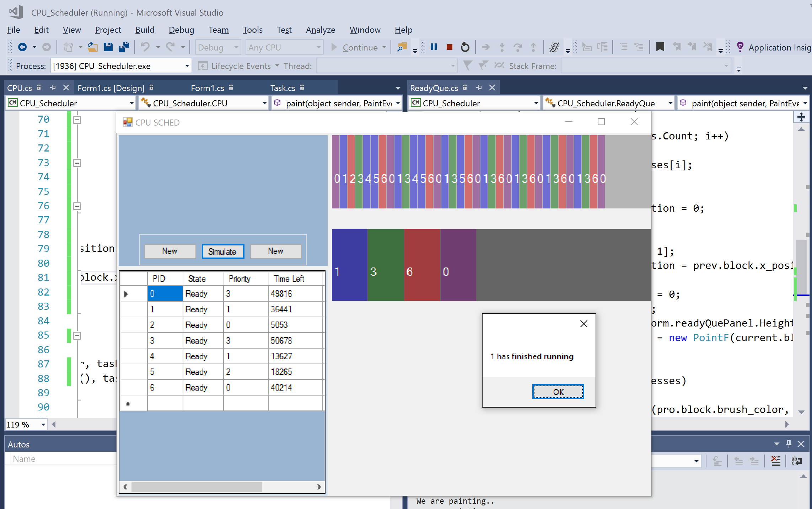Click the Find in Files icon
Image resolution: width=812 pixels, height=509 pixels.
(402, 47)
